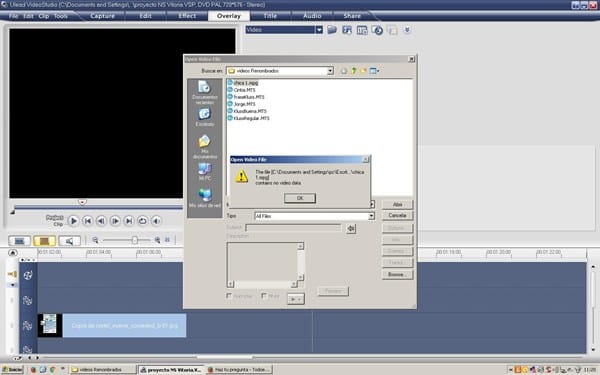Step to next frame in preview
The image size is (600, 375).
click(x=115, y=221)
